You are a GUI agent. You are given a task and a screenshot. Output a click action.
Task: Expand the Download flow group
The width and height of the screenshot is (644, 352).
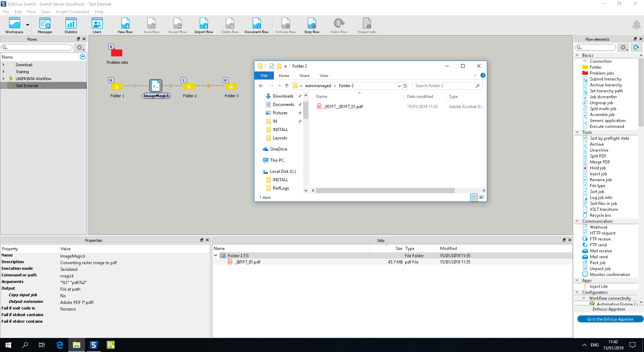3,65
